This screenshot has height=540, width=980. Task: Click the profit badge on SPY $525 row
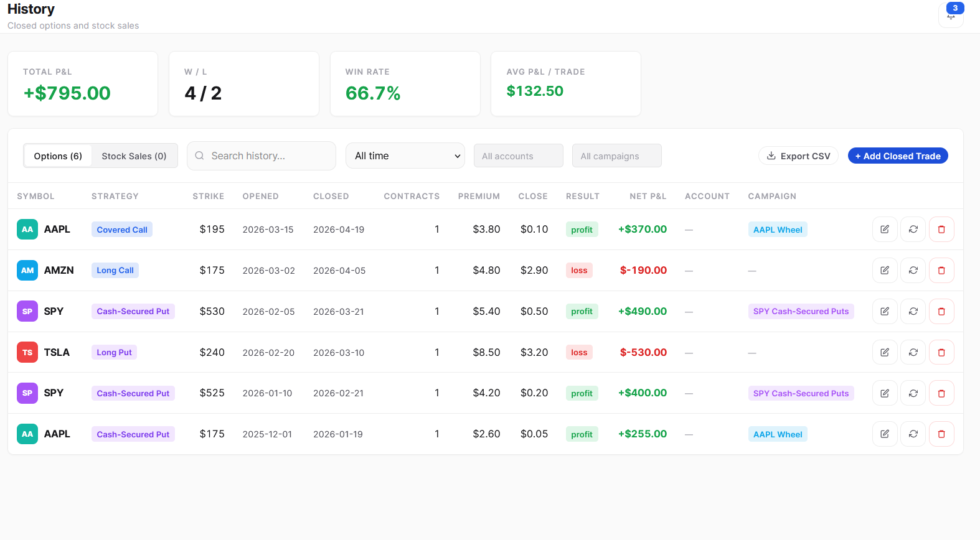(582, 393)
